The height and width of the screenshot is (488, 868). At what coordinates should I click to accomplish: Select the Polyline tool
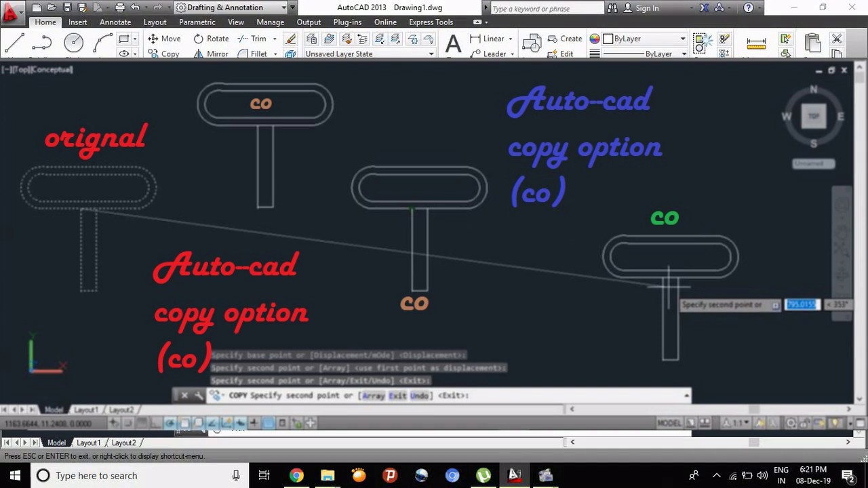(x=42, y=43)
